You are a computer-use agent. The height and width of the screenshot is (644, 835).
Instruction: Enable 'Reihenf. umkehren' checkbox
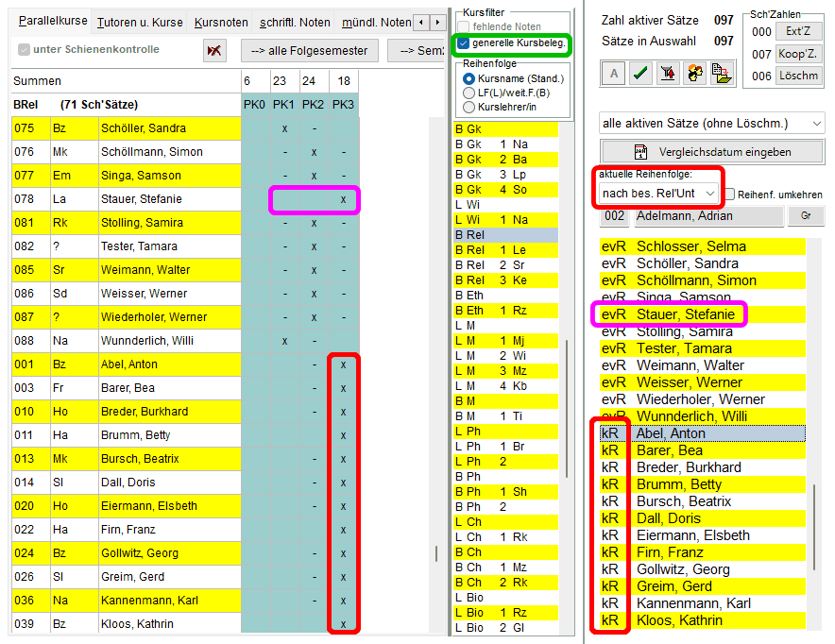pyautogui.click(x=730, y=195)
